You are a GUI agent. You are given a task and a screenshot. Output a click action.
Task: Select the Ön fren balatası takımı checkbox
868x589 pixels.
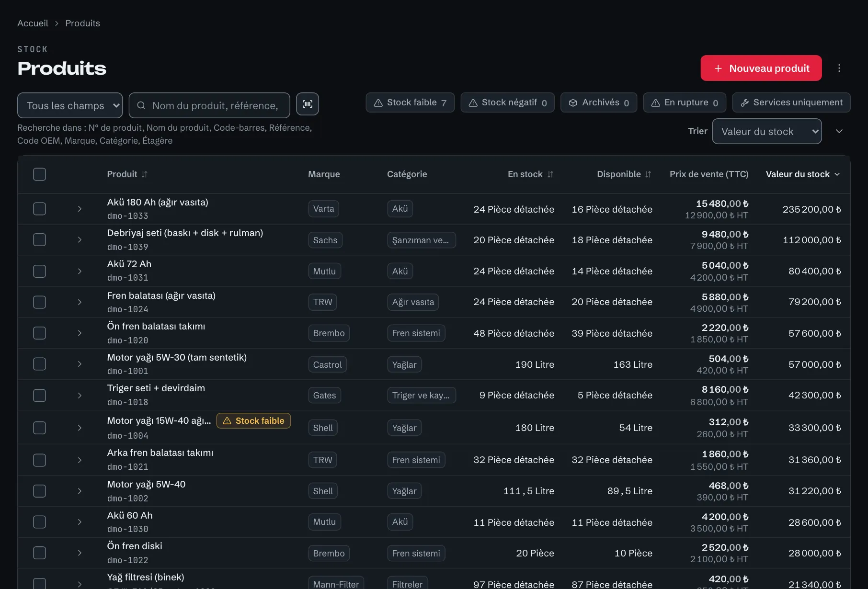[x=39, y=333]
